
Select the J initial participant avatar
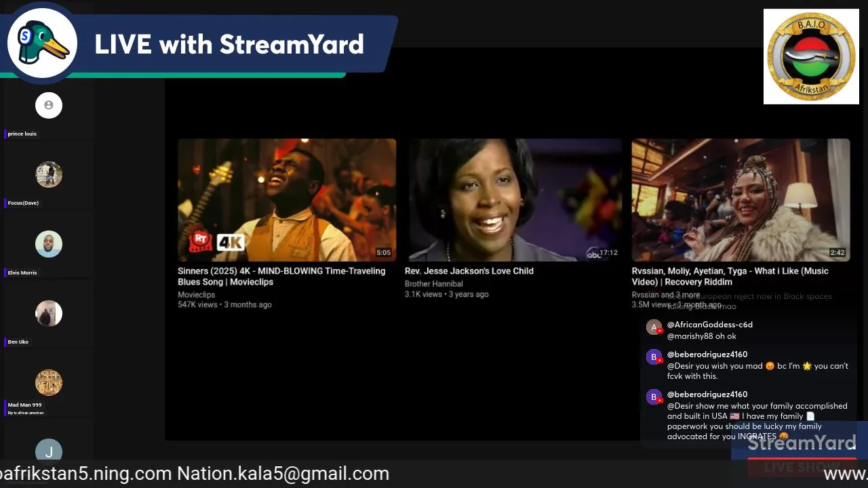[x=49, y=451]
